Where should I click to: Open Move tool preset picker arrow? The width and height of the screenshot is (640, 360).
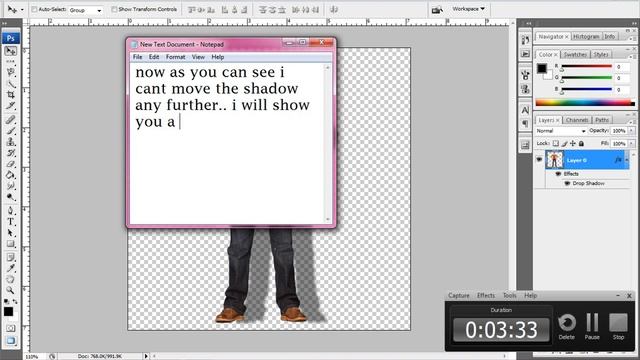click(x=22, y=9)
